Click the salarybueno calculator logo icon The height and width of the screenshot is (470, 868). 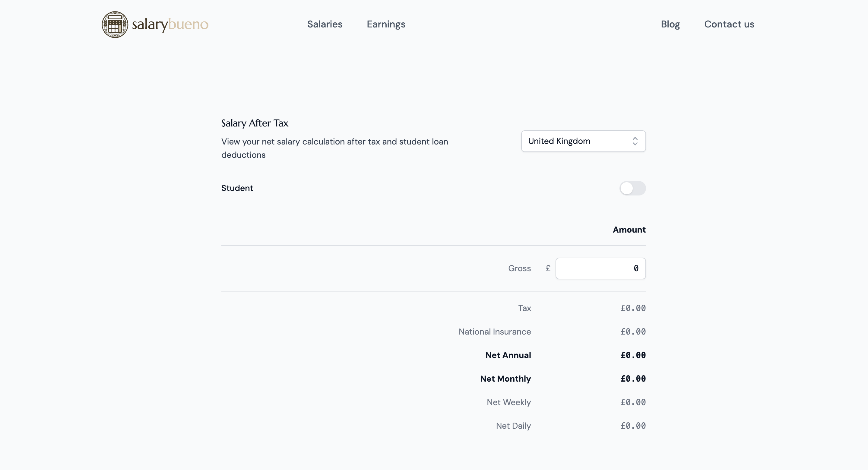point(115,24)
